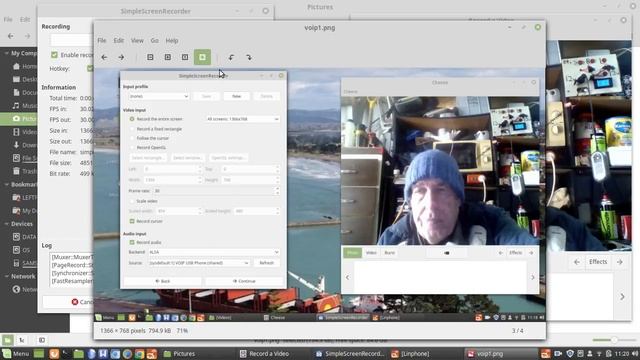Open Desktop in the file manager sidebar
The width and height of the screenshot is (640, 360).
click(x=24, y=79)
